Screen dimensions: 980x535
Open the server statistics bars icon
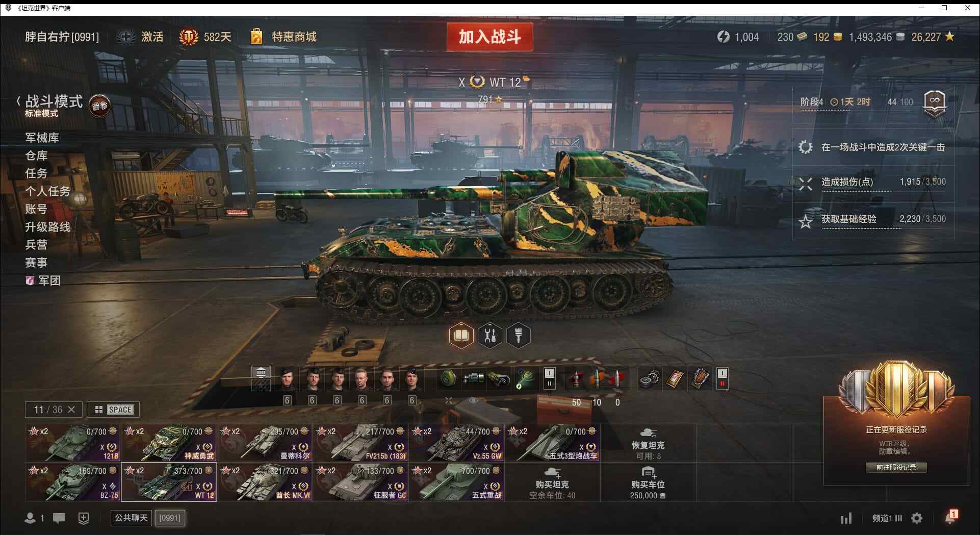pos(846,519)
